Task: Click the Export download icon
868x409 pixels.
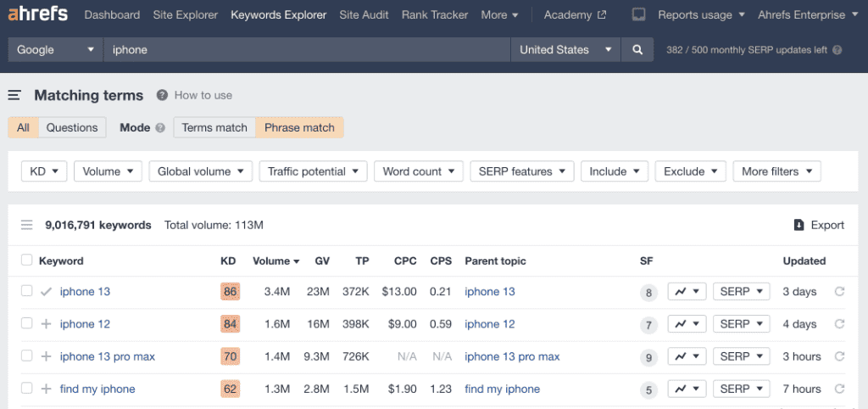Action: 798,225
